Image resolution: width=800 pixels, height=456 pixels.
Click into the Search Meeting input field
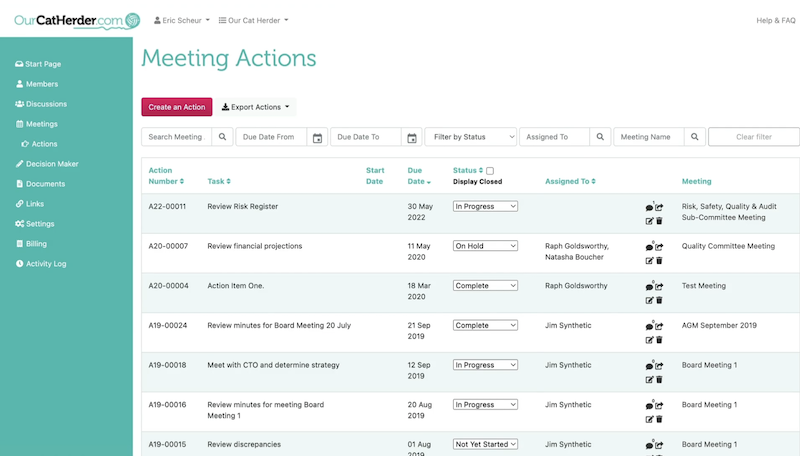177,137
